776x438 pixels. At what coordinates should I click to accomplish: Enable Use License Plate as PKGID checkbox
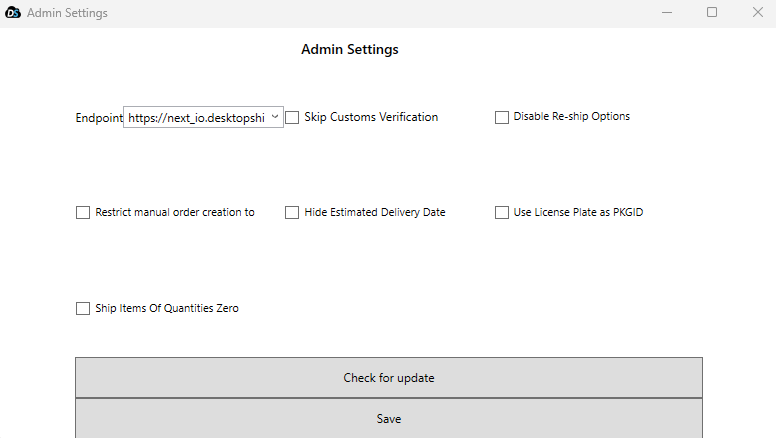[x=502, y=212]
